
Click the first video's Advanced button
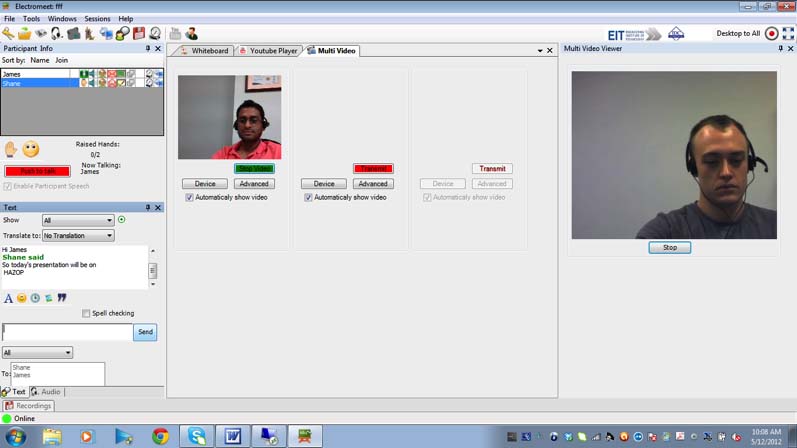[254, 184]
